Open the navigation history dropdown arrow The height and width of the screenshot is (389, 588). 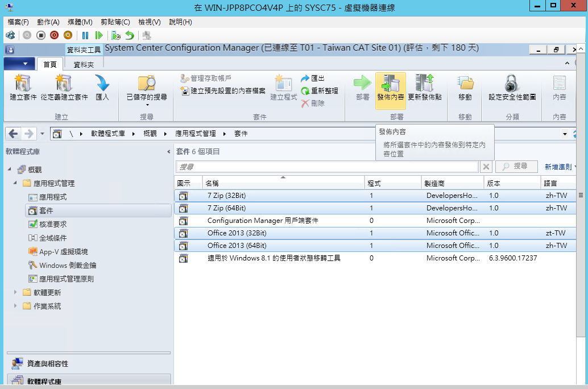coord(43,134)
